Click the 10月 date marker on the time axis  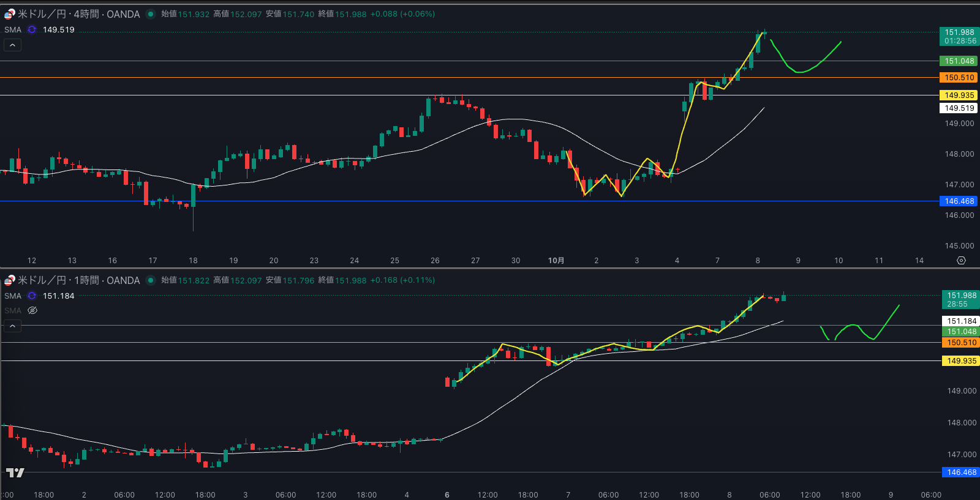[556, 261]
